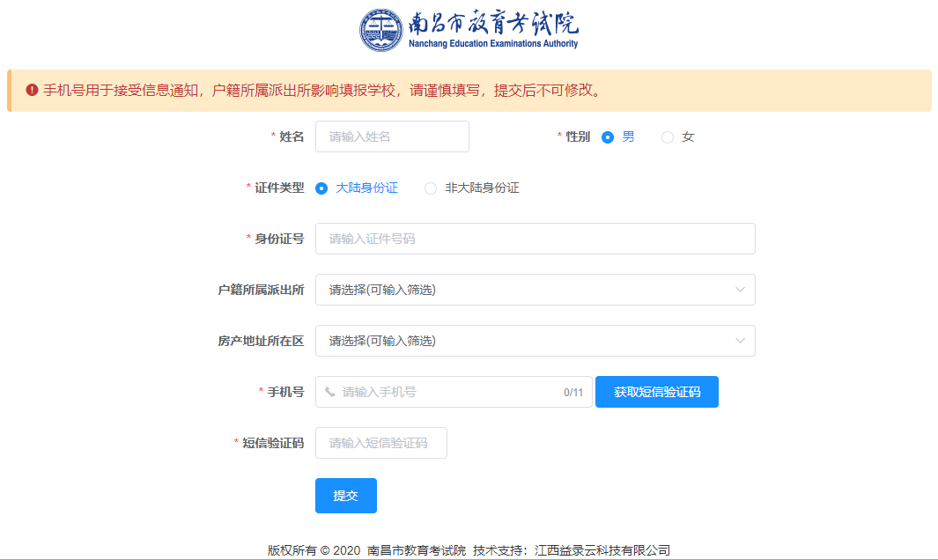Open the 房产地址所在区 dropdown
Viewport: 938px width, 560px height.
pyautogui.click(x=535, y=341)
